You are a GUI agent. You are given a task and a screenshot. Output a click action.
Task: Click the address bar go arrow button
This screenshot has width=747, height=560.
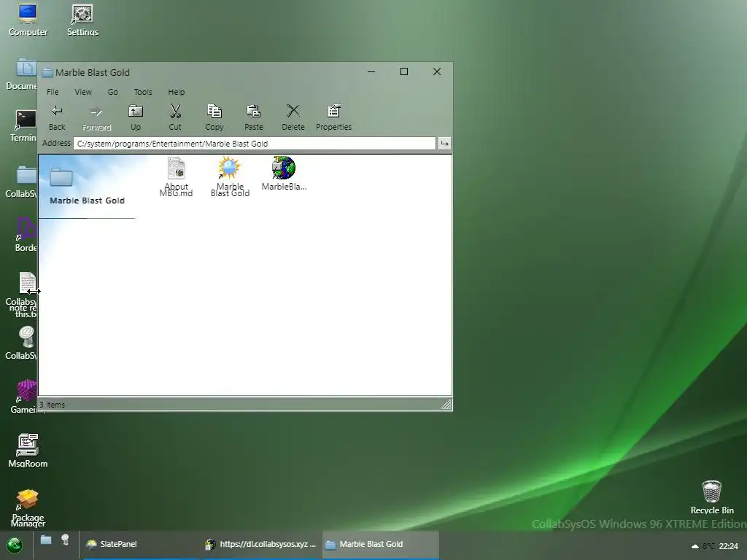pos(444,144)
